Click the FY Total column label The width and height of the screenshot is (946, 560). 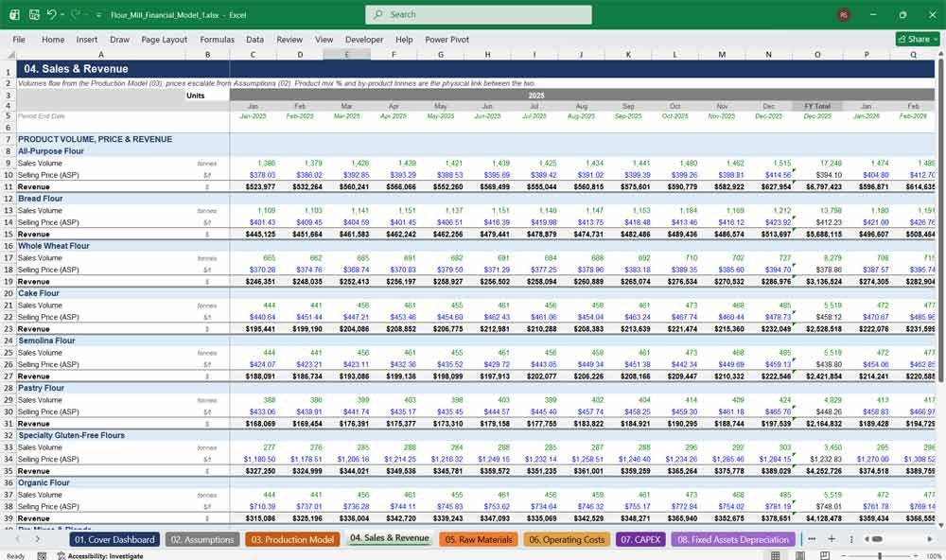(817, 106)
